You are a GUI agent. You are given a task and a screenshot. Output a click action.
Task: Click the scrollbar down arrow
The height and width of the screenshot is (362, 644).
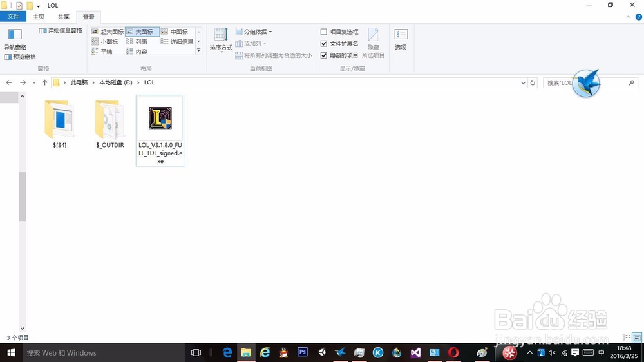pyautogui.click(x=22, y=329)
